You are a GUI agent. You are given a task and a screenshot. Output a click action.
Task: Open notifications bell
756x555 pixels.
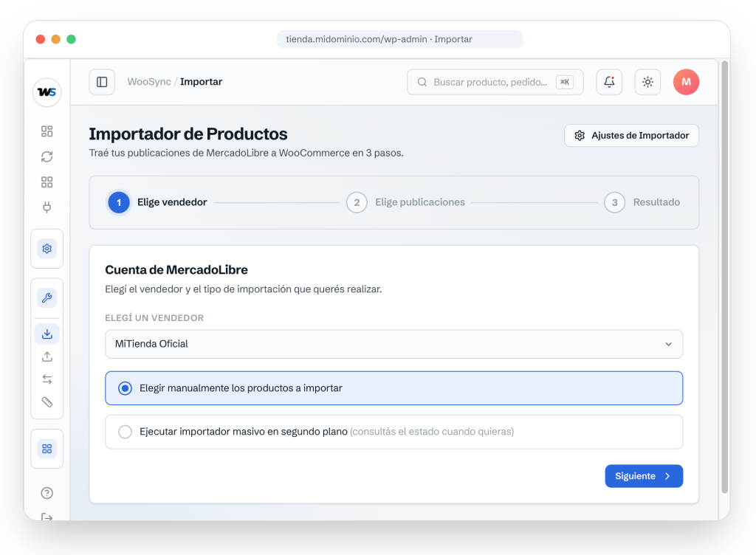pos(609,82)
